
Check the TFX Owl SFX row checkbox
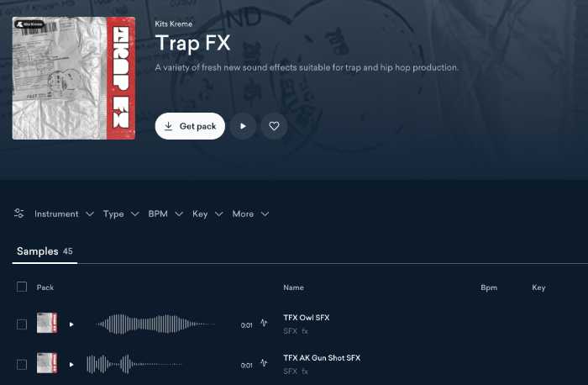point(22,324)
